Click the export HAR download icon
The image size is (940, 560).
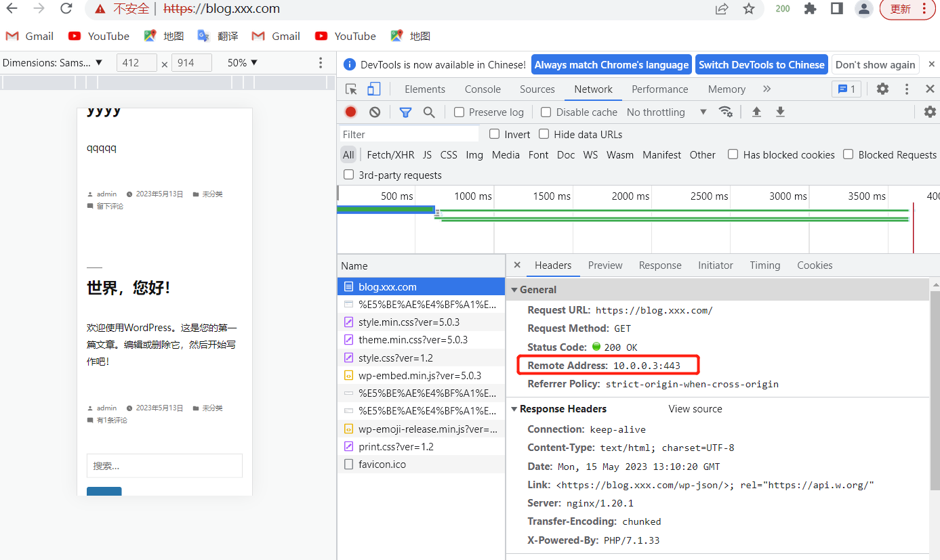click(780, 112)
